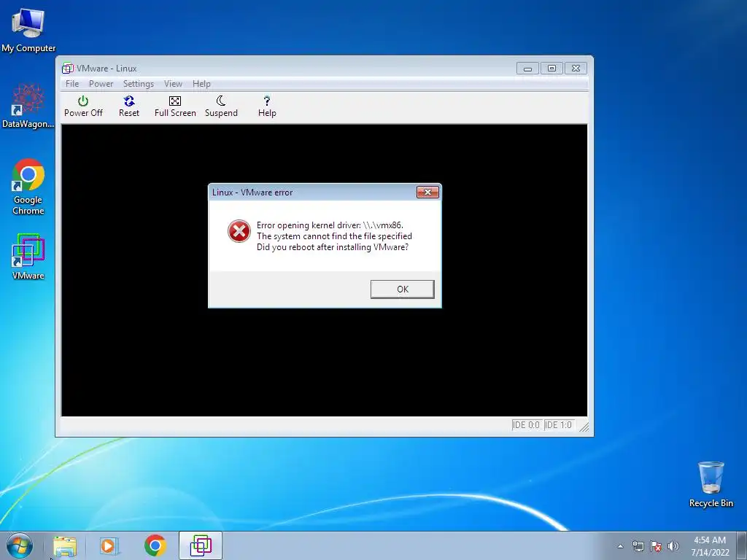Image resolution: width=747 pixels, height=560 pixels.
Task: Switch VM to Full Screen mode
Action: 175,106
